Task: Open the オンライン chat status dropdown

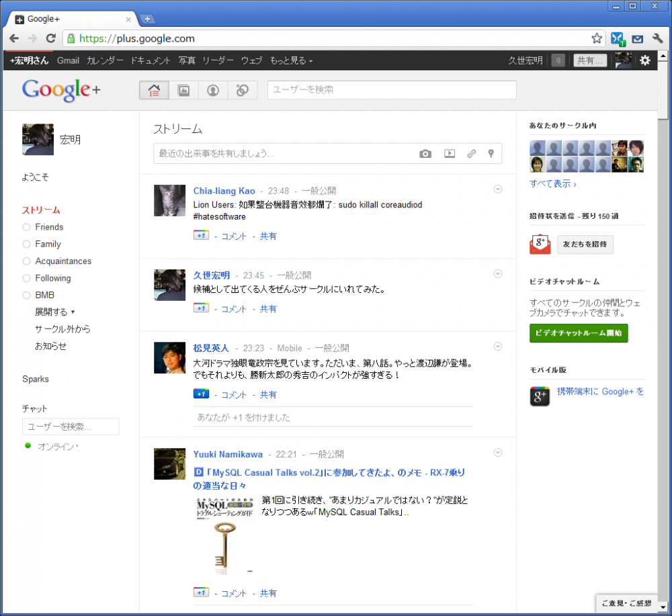Action: pyautogui.click(x=58, y=446)
